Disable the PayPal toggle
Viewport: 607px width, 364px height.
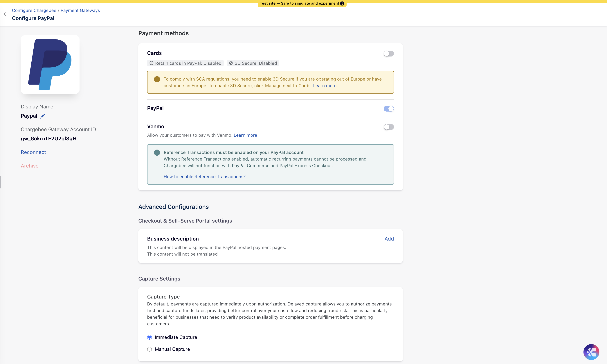pyautogui.click(x=389, y=108)
